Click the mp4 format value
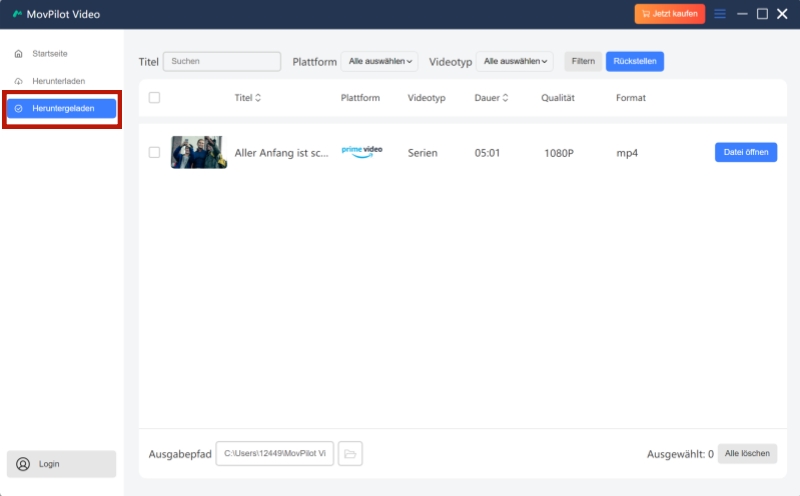800x496 pixels. pyautogui.click(x=627, y=153)
